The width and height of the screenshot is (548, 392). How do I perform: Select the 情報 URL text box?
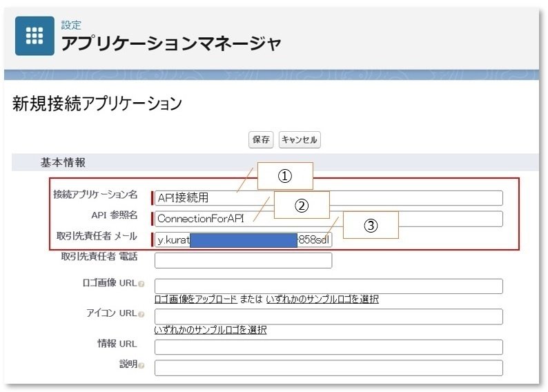(329, 346)
